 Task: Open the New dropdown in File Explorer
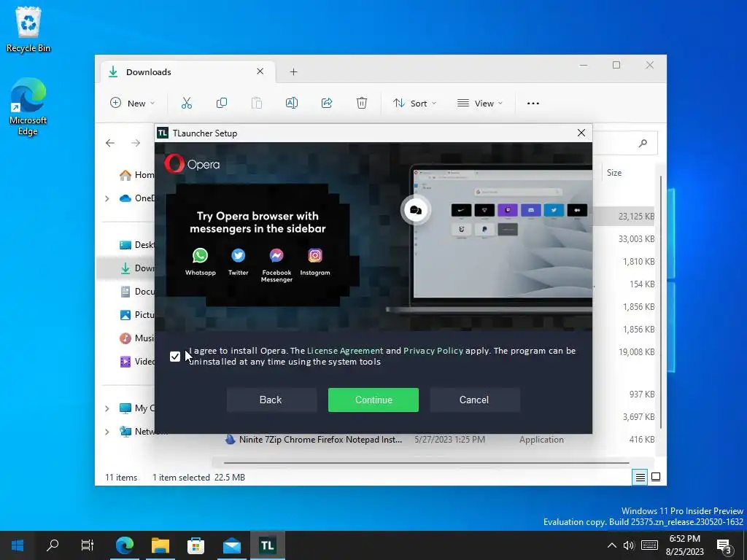coord(133,103)
